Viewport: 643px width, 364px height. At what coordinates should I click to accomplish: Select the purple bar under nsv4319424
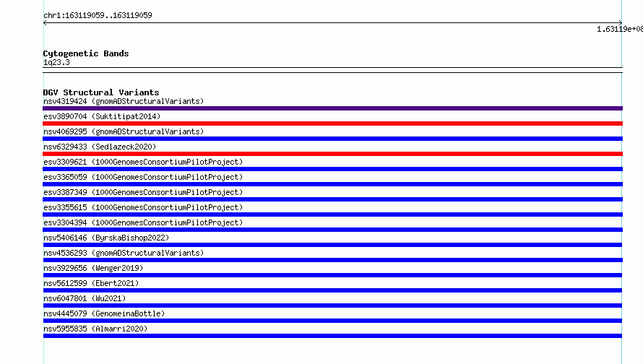click(x=332, y=108)
